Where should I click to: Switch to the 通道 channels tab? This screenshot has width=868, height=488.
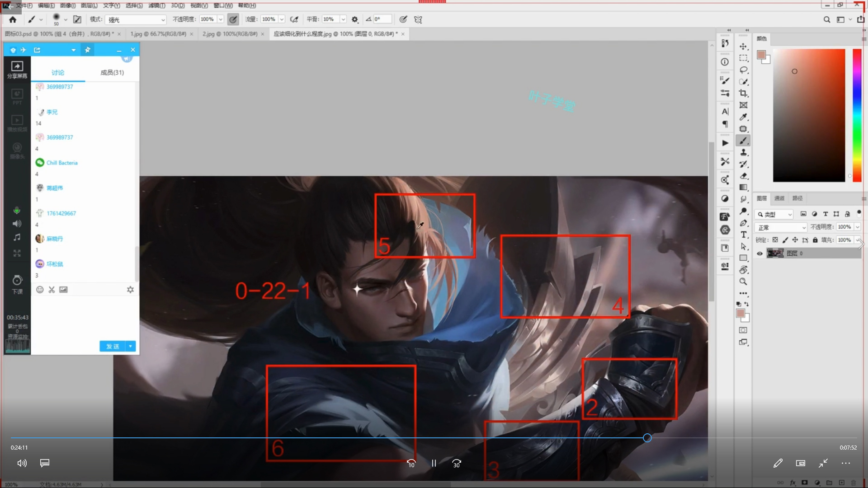tap(779, 198)
